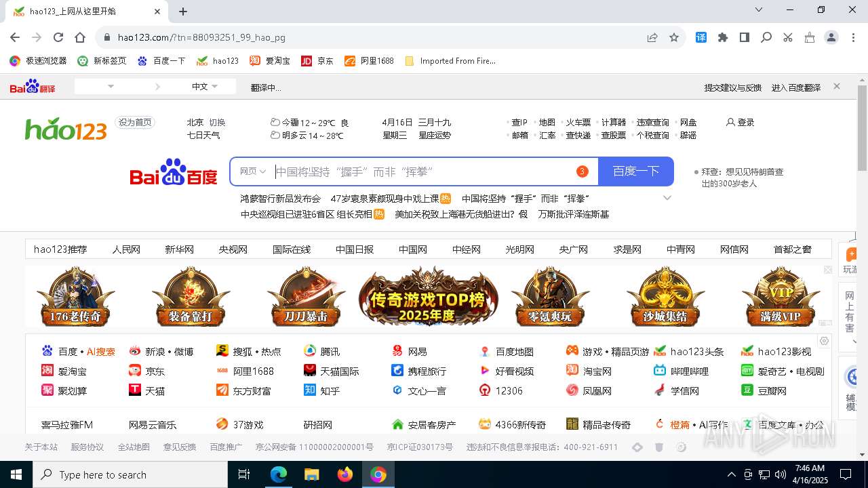The width and height of the screenshot is (868, 488).
Task: Open File Explorer from taskbar
Action: pyautogui.click(x=311, y=474)
